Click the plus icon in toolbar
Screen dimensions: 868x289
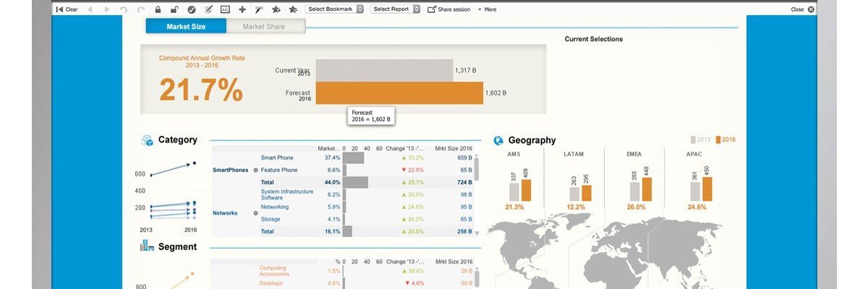tap(242, 9)
